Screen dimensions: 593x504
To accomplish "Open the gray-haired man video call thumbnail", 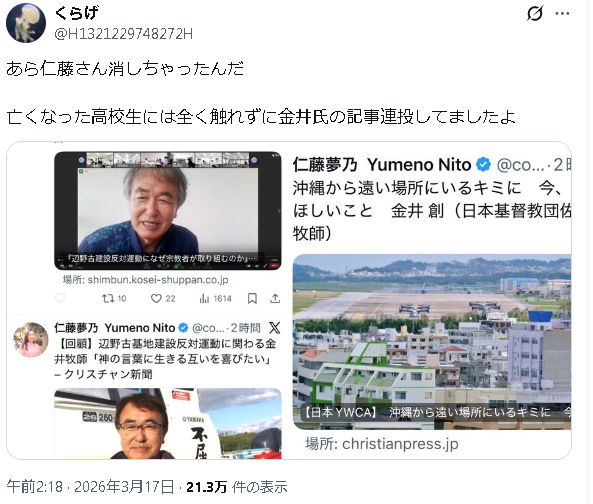I will 168,211.
